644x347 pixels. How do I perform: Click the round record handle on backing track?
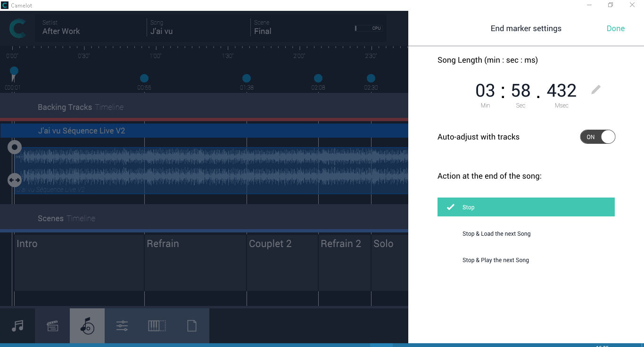tap(15, 147)
